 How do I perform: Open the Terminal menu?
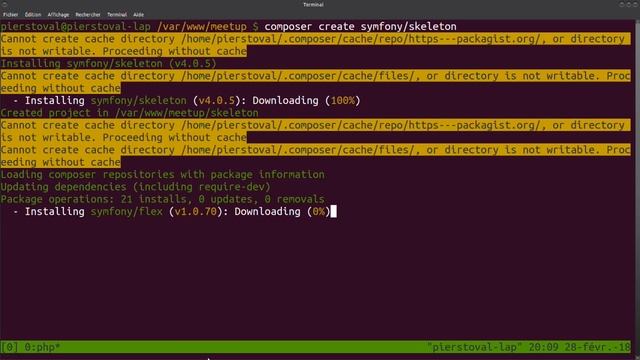(x=117, y=15)
